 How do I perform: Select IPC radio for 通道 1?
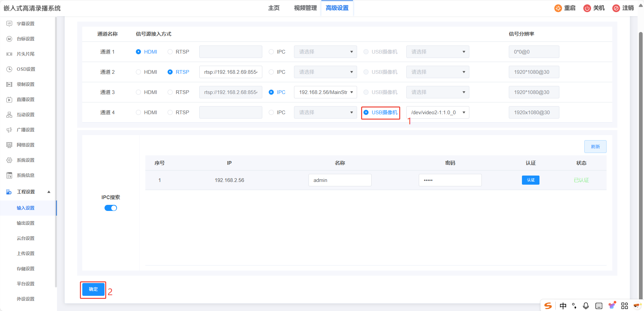(271, 52)
